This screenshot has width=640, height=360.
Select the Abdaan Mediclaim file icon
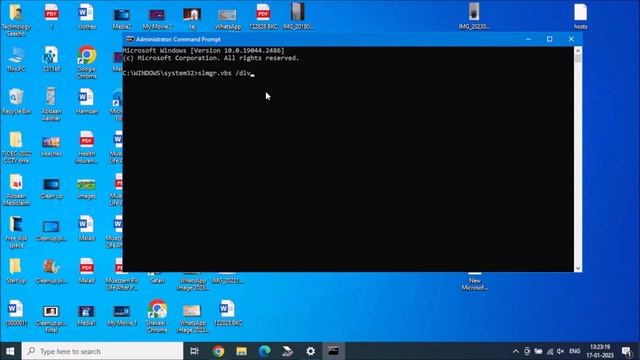16,189
